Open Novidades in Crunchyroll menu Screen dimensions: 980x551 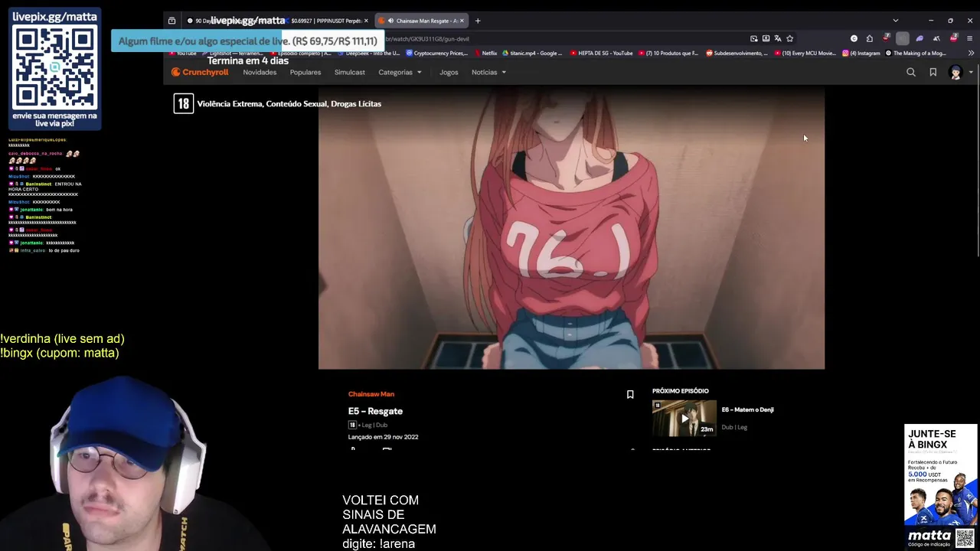point(260,72)
